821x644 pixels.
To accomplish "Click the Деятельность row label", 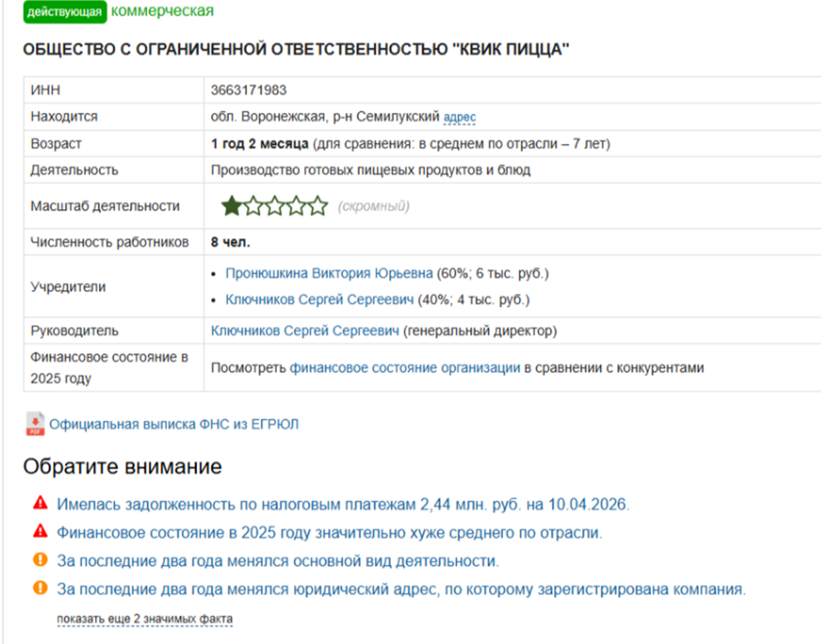I will coord(74,170).
